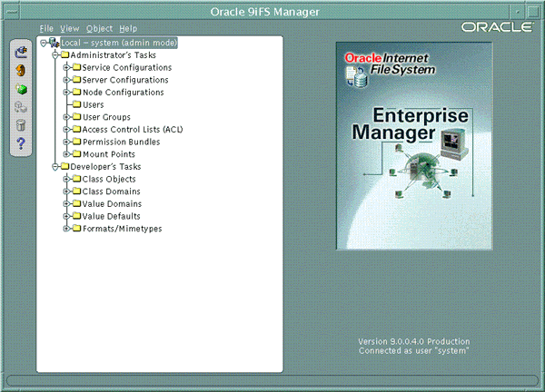This screenshot has height=392, width=545.
Task: Click the Class Objects folder icon
Action: pos(77,179)
